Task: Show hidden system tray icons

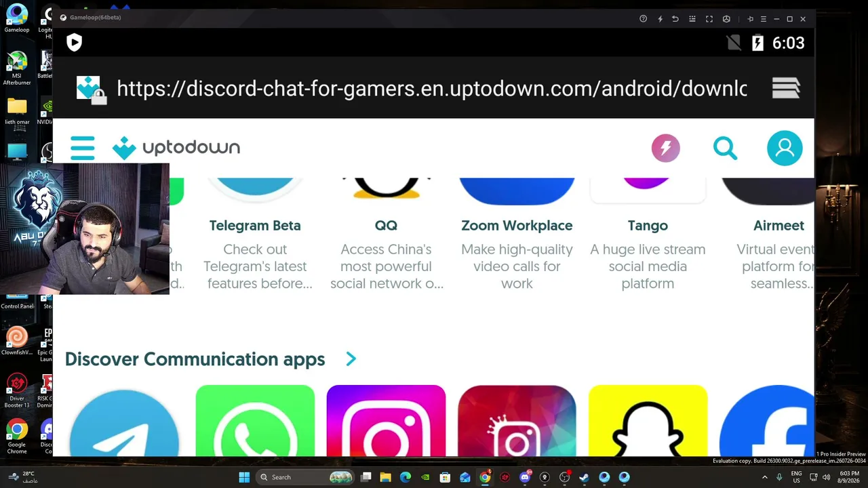Action: (765, 477)
